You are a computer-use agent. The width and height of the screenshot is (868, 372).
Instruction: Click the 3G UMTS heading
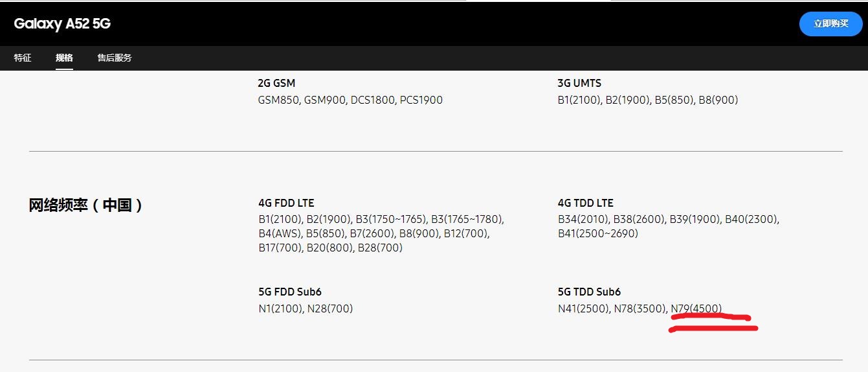(x=579, y=83)
